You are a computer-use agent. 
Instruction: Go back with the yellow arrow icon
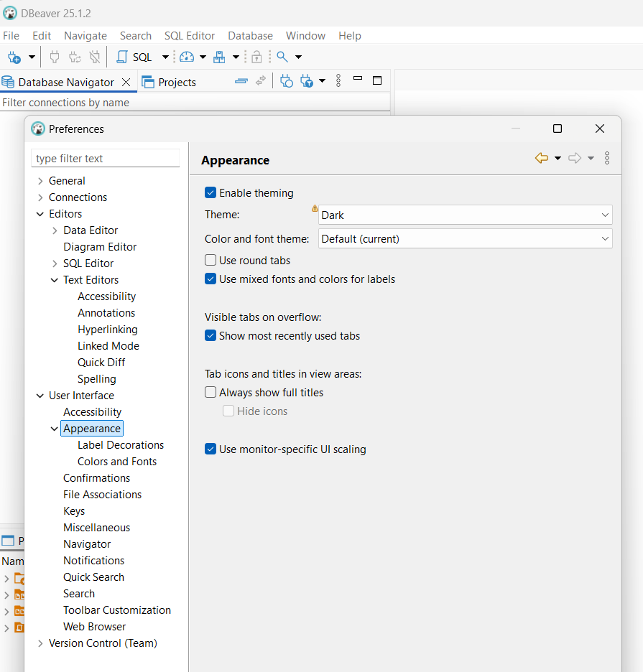pyautogui.click(x=542, y=158)
